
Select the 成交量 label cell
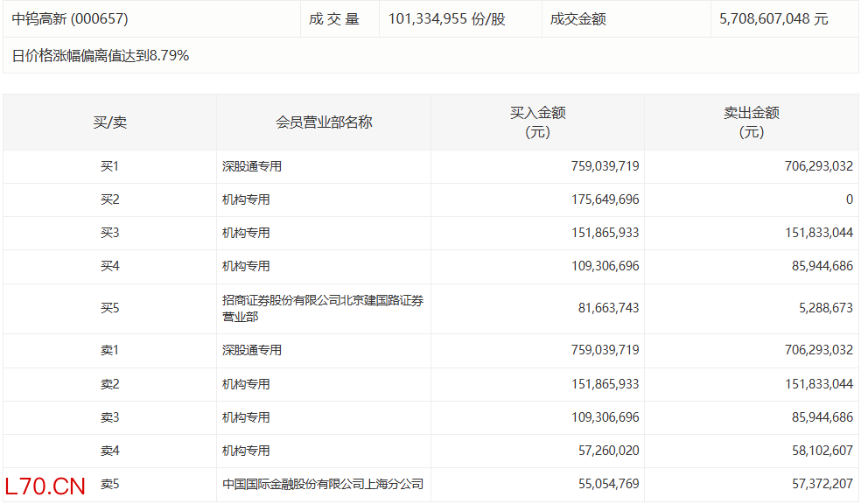(x=333, y=18)
